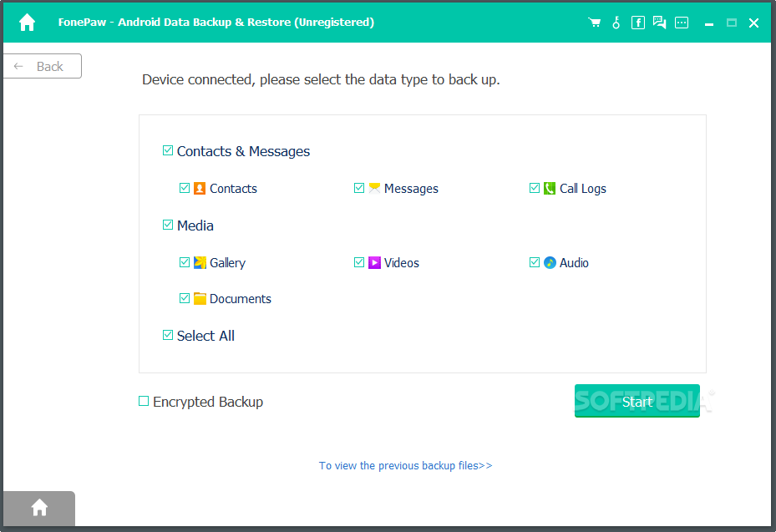Open the shopping cart purchase icon
Viewport: 776px width, 532px height.
click(595, 23)
